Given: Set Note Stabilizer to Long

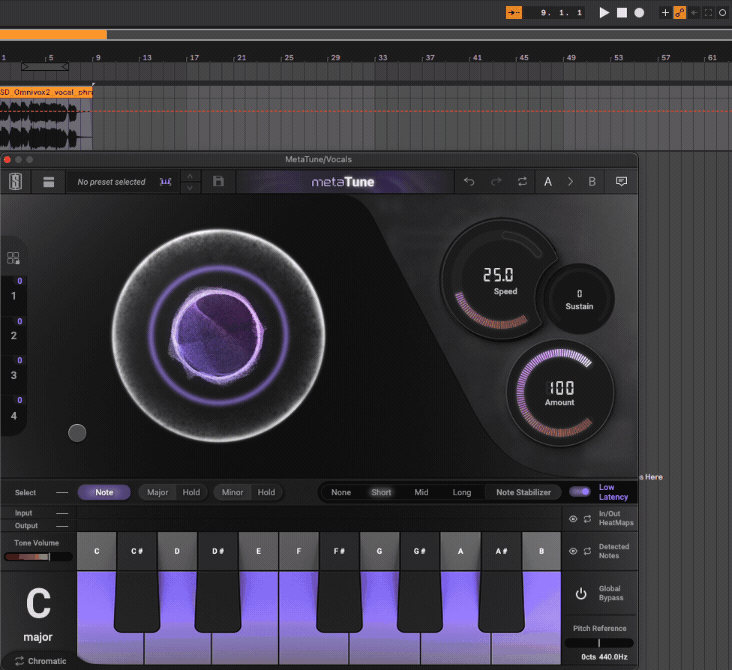Looking at the screenshot, I should pos(462,492).
